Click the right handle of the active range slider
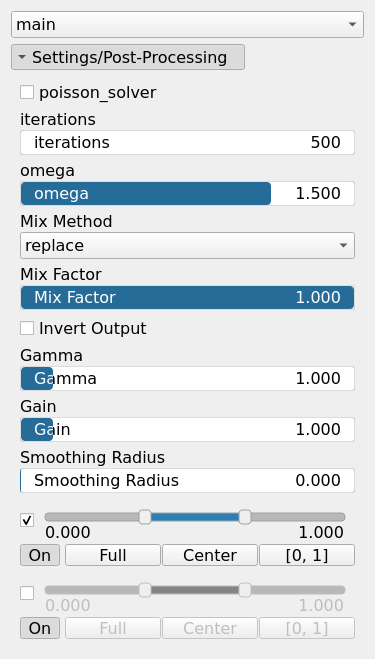The image size is (375, 659). pos(245,517)
